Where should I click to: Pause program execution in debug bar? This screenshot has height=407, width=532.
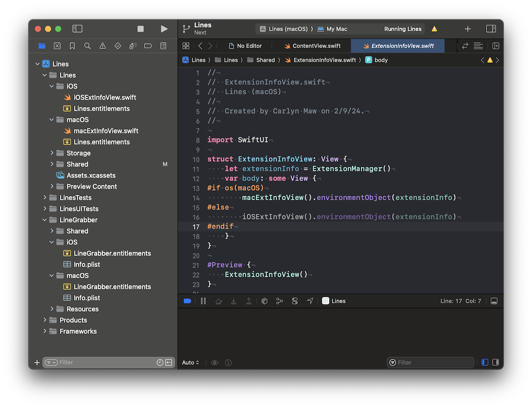pyautogui.click(x=203, y=301)
